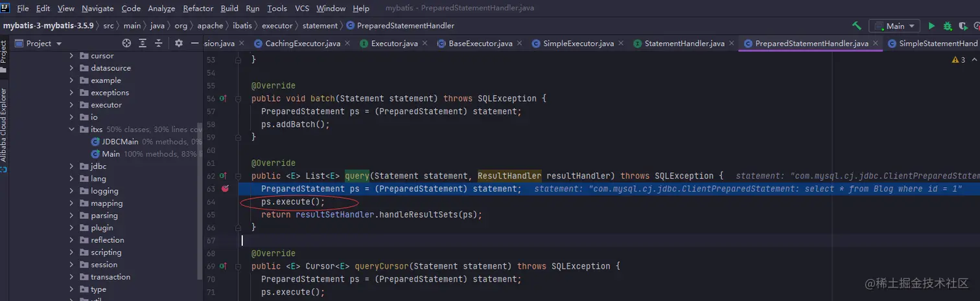980x301 pixels.
Task: Click the override gutter icon on line 69
Action: (223, 266)
